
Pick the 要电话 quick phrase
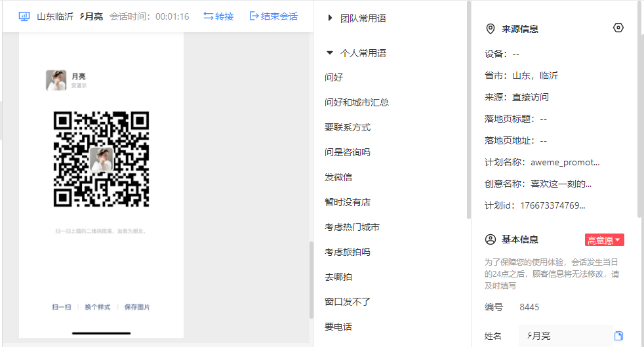338,327
